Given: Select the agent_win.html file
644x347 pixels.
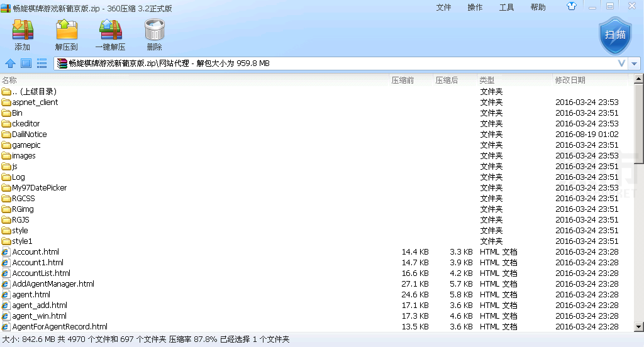Looking at the screenshot, I should 316,316.
